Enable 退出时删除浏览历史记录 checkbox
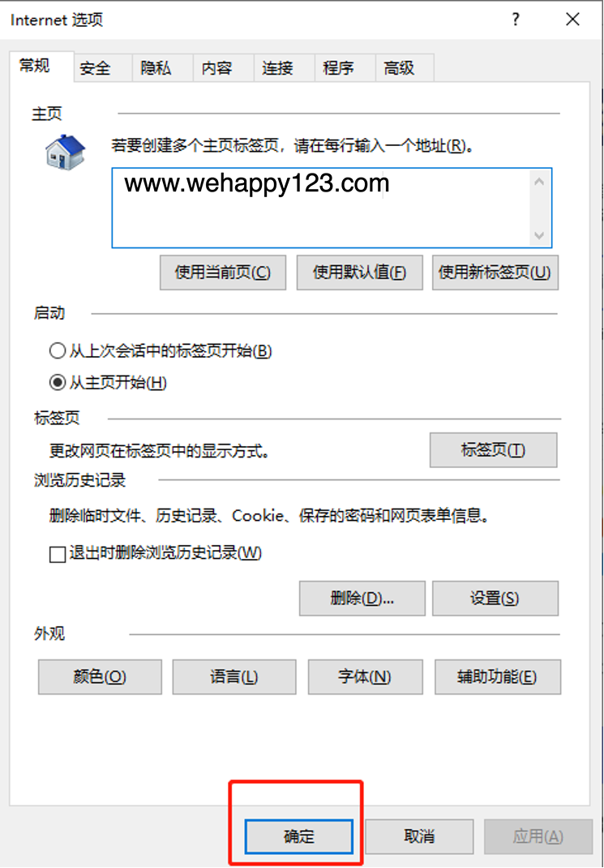Viewport: 604px width, 868px height. click(x=58, y=554)
